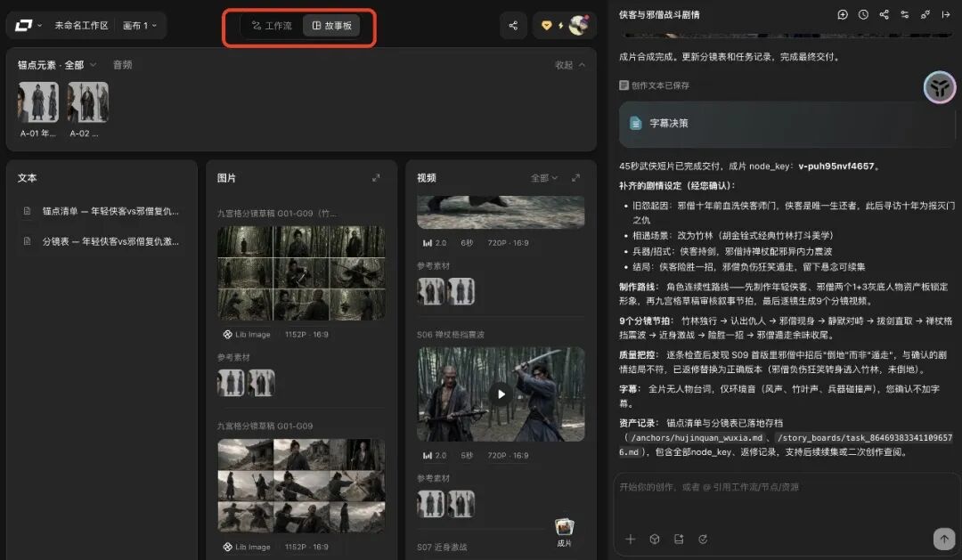The image size is (962, 560).
Task: Click first reference thumbnail under bamboo storyboard
Action: click(231, 383)
